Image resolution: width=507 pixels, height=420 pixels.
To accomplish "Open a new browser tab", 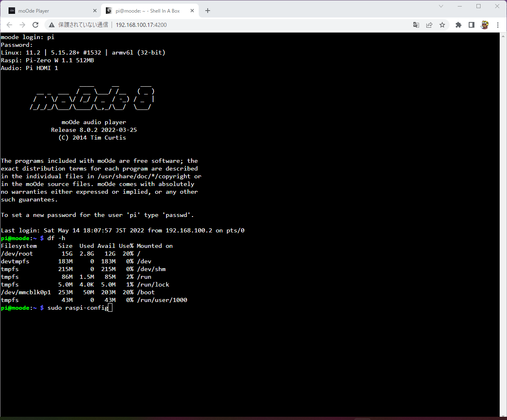I will (208, 11).
